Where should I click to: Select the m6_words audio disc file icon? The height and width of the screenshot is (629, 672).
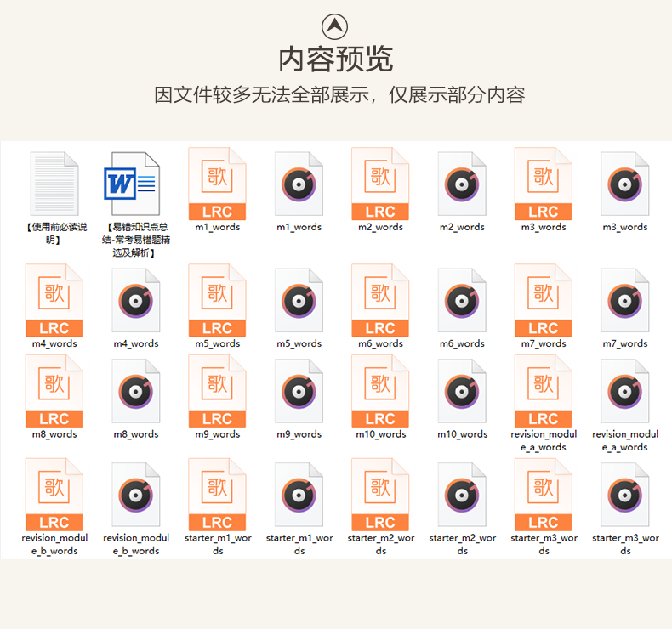click(462, 300)
